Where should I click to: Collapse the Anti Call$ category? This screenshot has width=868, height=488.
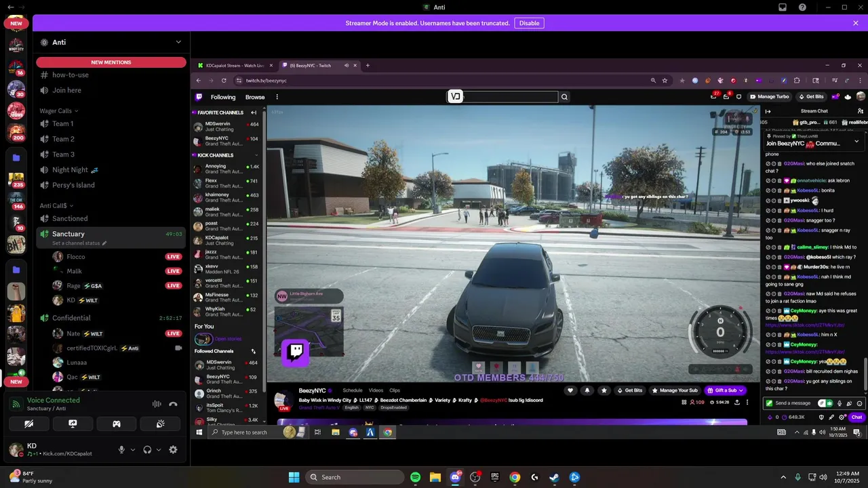pyautogui.click(x=56, y=205)
